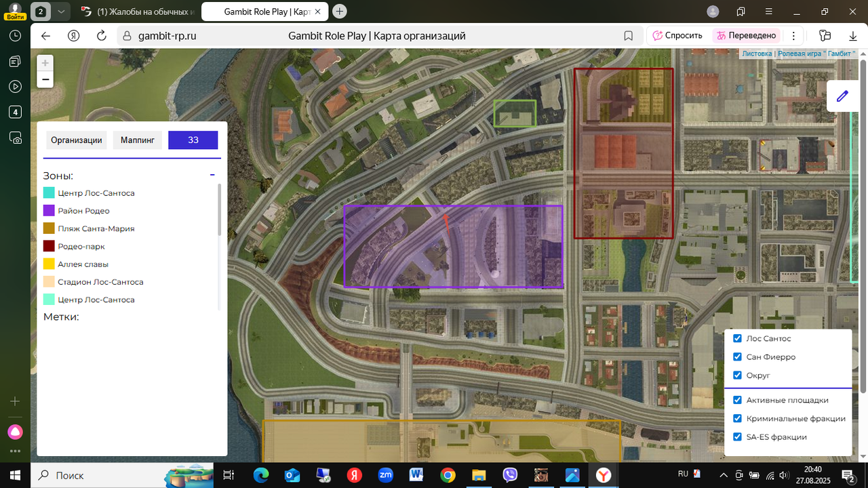
Task: Select the 33 tab in the panel
Action: pos(193,140)
